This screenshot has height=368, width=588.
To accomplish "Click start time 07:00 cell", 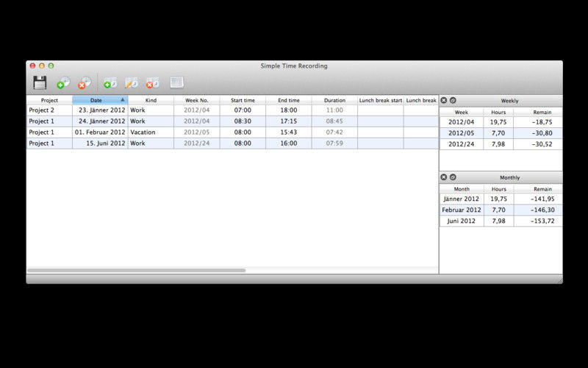I will tap(243, 110).
